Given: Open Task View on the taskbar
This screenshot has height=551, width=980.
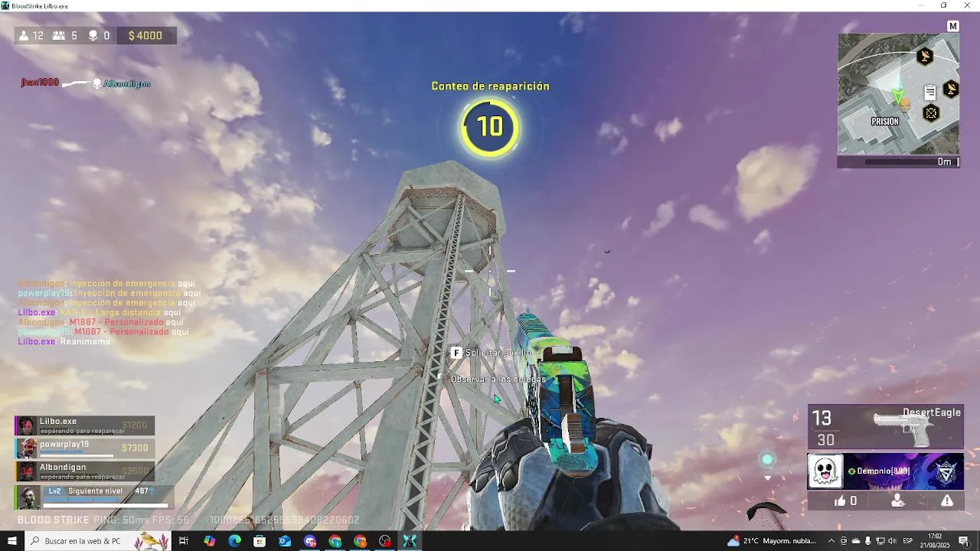Looking at the screenshot, I should tap(184, 541).
